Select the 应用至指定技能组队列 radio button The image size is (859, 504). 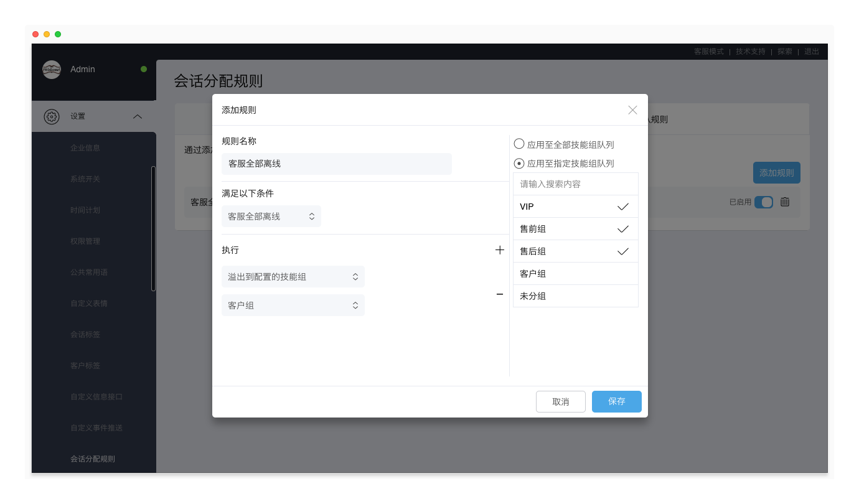pos(519,164)
